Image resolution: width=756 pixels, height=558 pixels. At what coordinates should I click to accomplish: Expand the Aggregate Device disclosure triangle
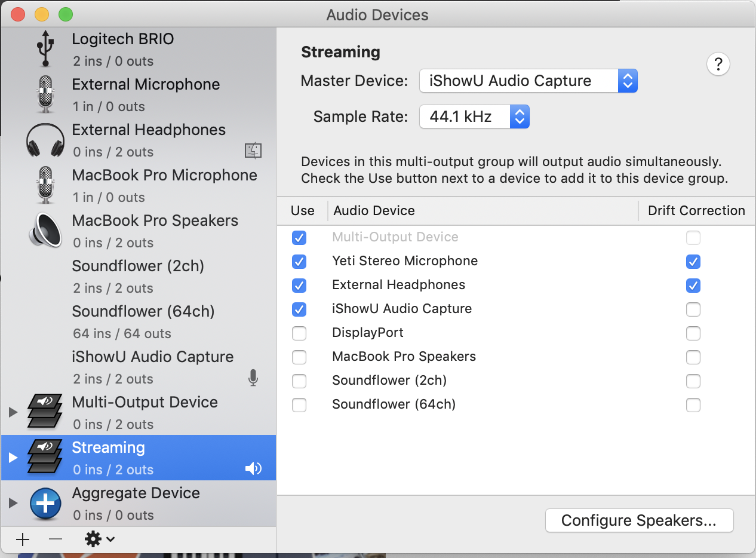point(13,503)
